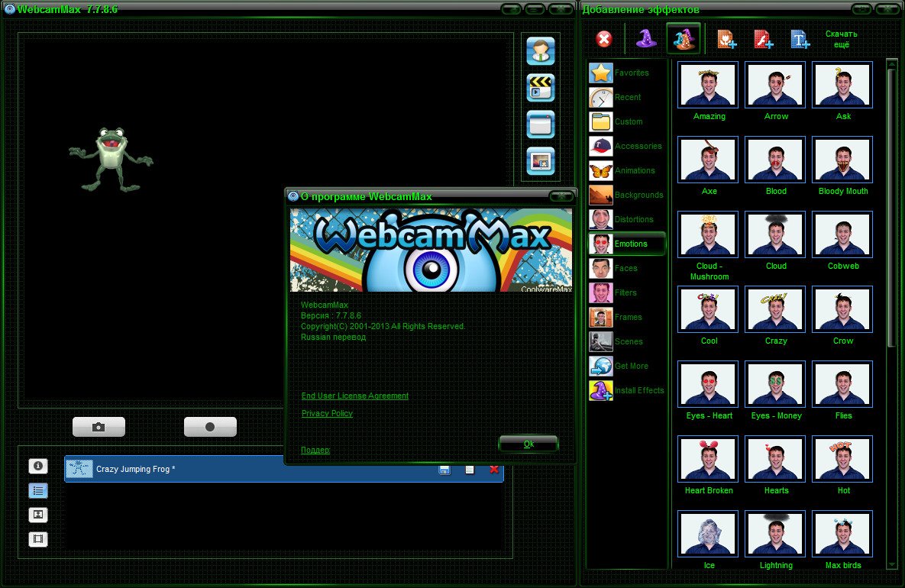Apply the Eyes - Money effect
Screen dimensions: 905x588
pos(775,384)
